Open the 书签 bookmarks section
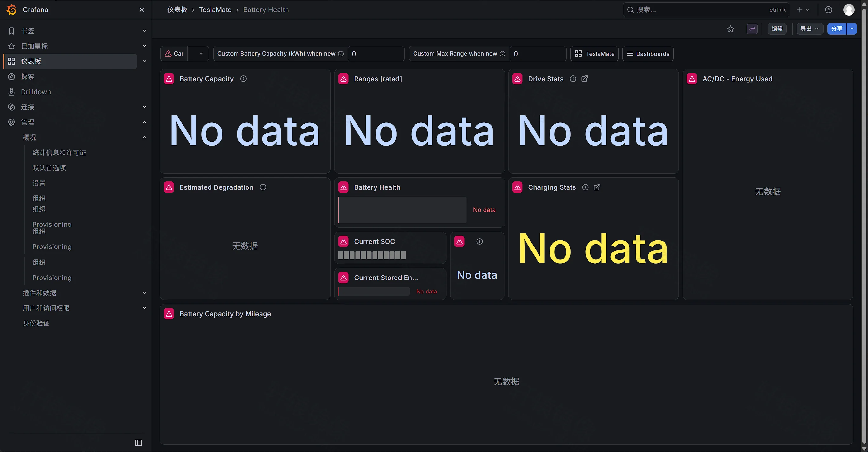 coord(28,31)
